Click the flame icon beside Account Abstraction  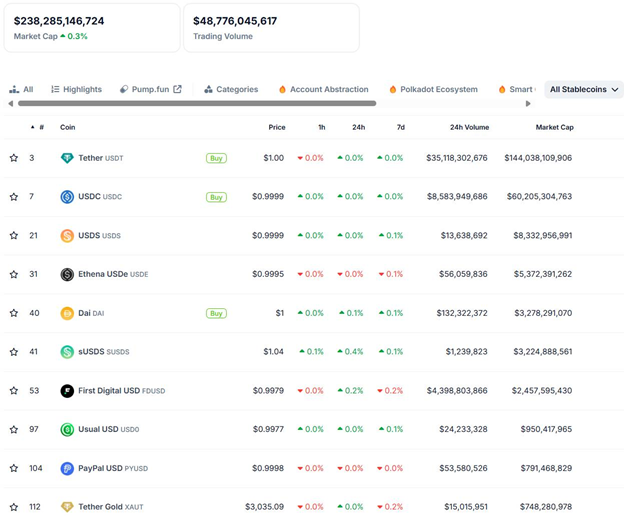click(282, 89)
